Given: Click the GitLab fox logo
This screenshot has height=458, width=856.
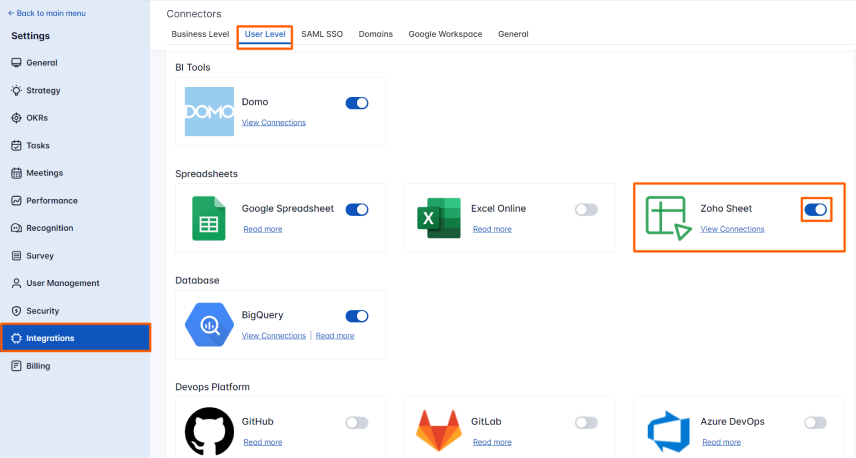Looking at the screenshot, I should (x=439, y=431).
